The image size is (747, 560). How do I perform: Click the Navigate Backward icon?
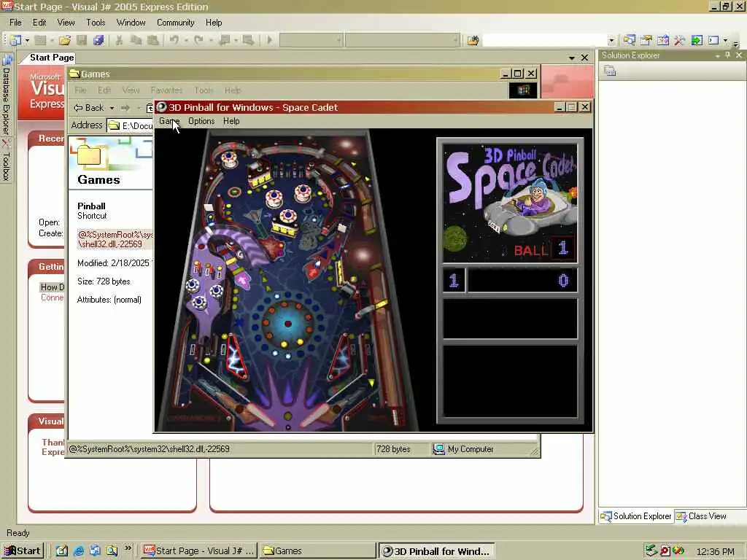225,41
